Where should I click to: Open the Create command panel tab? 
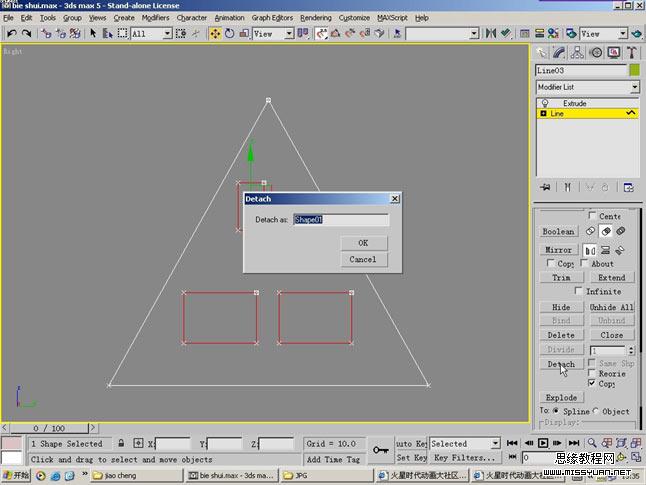541,53
